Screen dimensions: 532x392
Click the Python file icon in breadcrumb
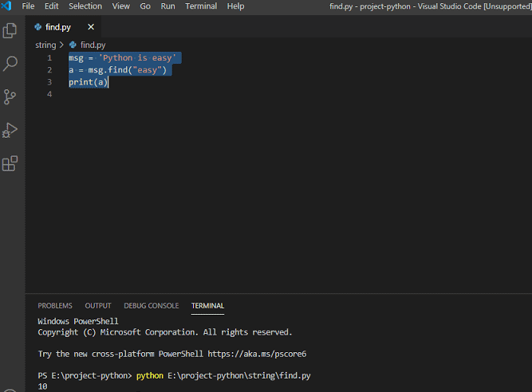pyautogui.click(x=73, y=45)
